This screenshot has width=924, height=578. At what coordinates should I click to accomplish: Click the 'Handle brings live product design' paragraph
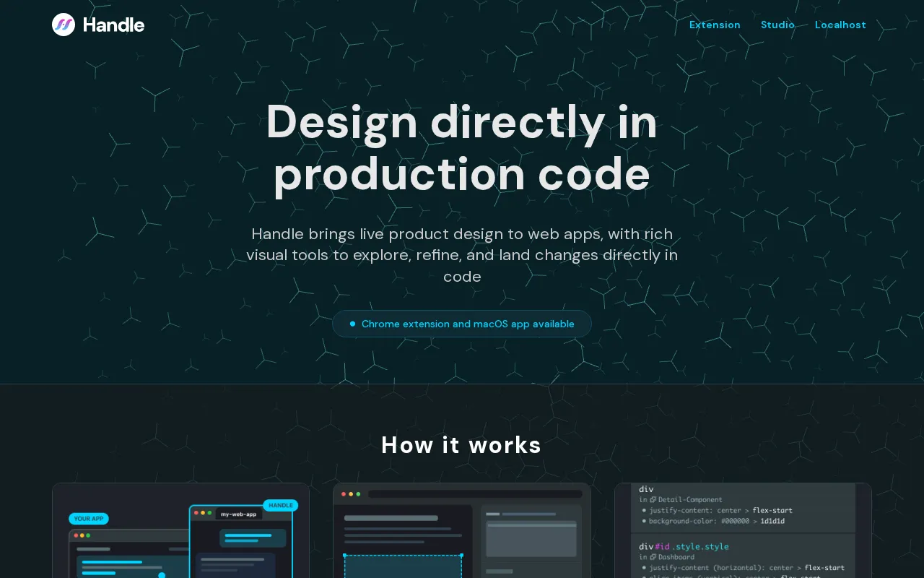click(462, 255)
